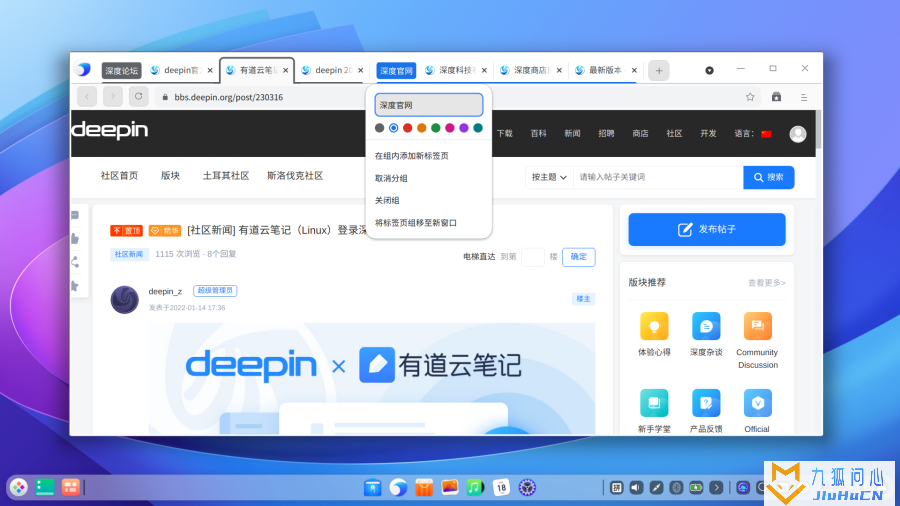Click the user avatar in deepin header
The image size is (900, 506).
coord(797,134)
